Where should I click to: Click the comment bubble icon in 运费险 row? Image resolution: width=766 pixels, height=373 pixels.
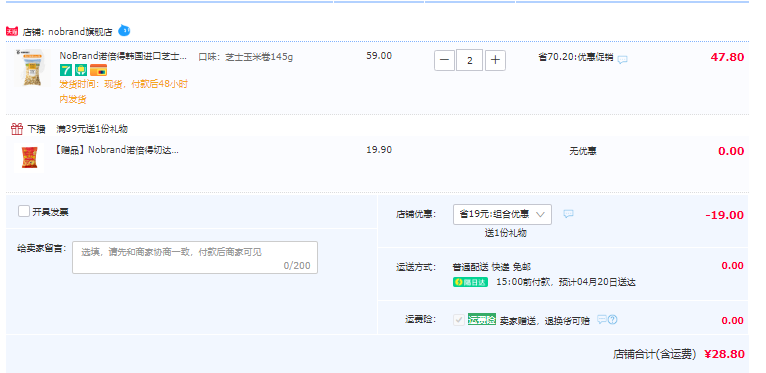tap(602, 319)
